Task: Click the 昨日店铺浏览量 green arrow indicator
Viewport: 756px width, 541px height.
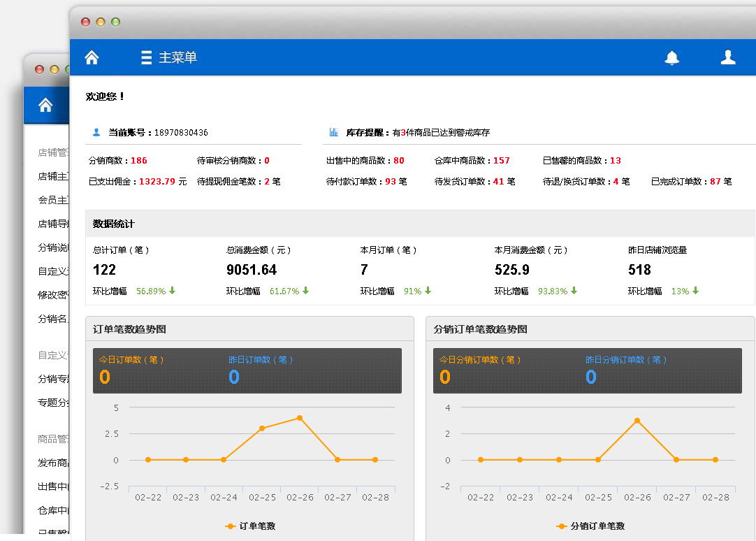Action: pyautogui.click(x=695, y=291)
